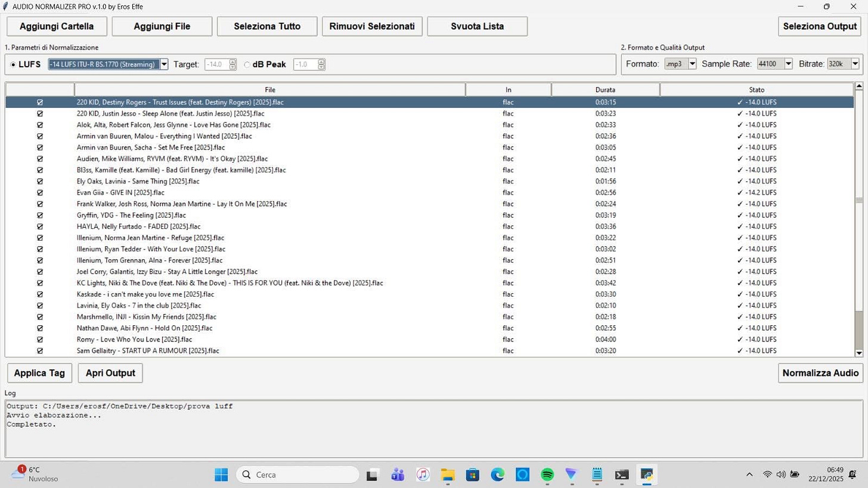
Task: Click the Durata column header
Action: pos(605,90)
